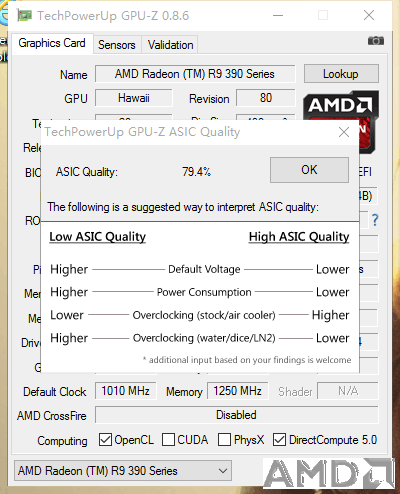Click the 79.4% ASIC quality value
The image size is (400, 494).
(x=196, y=172)
